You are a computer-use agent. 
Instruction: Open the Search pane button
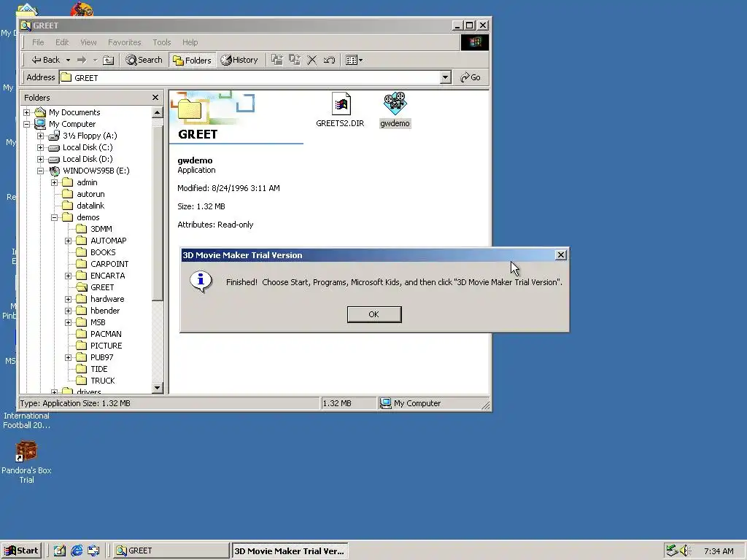(x=144, y=60)
